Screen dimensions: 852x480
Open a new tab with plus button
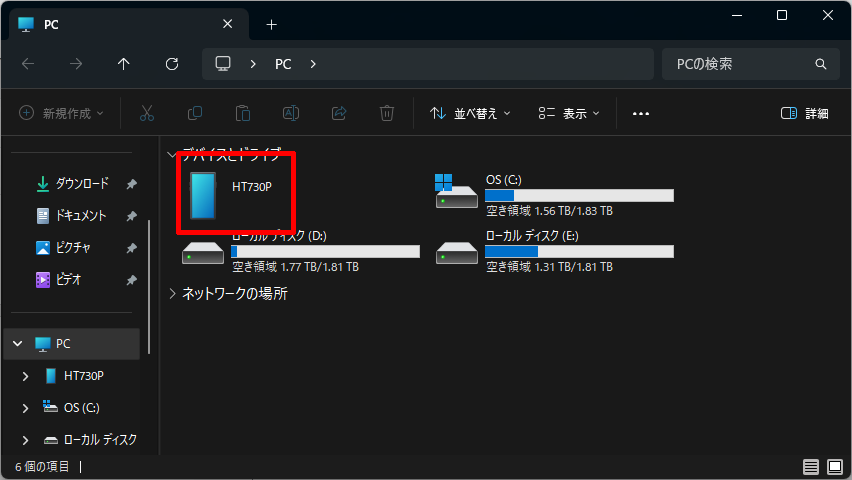pos(271,24)
